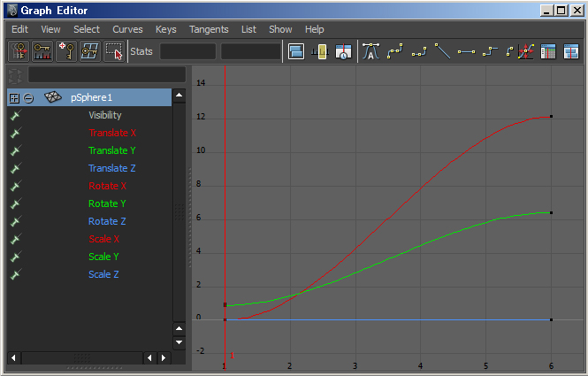
Task: Click the red arrows curve icon
Action: coord(526,51)
